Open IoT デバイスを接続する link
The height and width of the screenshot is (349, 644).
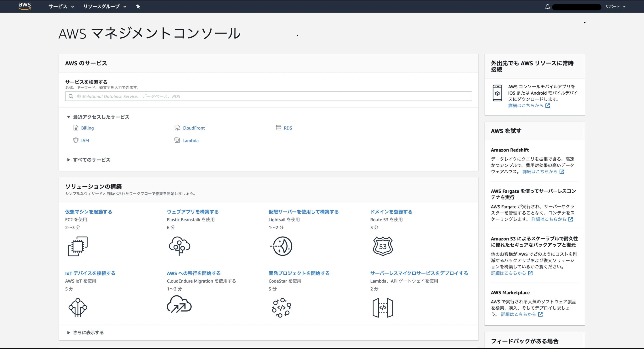coord(90,273)
